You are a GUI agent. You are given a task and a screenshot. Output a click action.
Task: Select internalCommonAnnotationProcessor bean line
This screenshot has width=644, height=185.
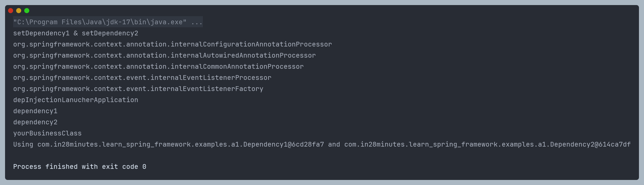tap(158, 67)
